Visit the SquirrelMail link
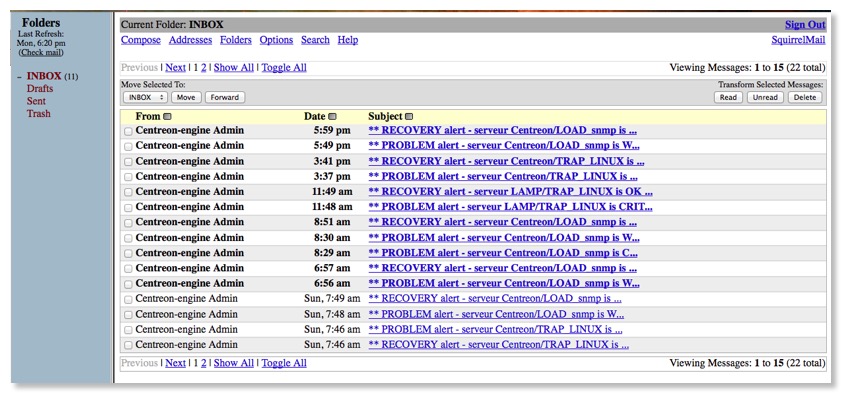Image resolution: width=841 pixels, height=393 pixels. pyautogui.click(x=798, y=40)
